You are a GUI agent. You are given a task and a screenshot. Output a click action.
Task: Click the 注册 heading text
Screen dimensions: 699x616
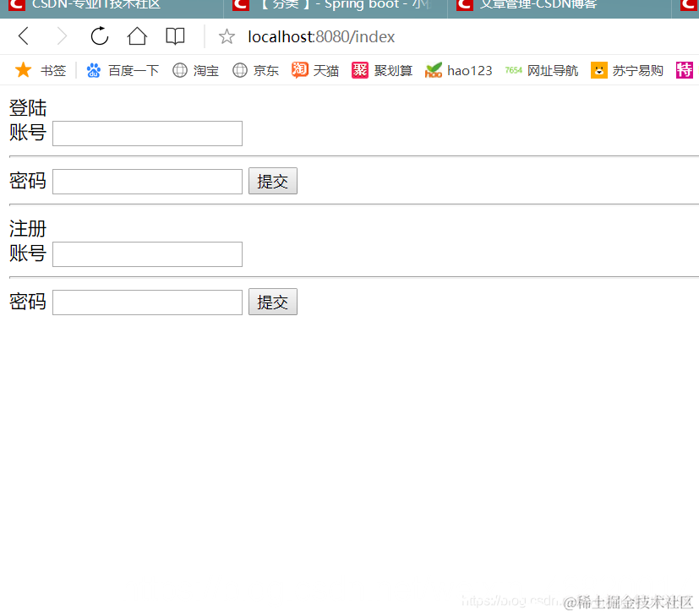pyautogui.click(x=28, y=229)
